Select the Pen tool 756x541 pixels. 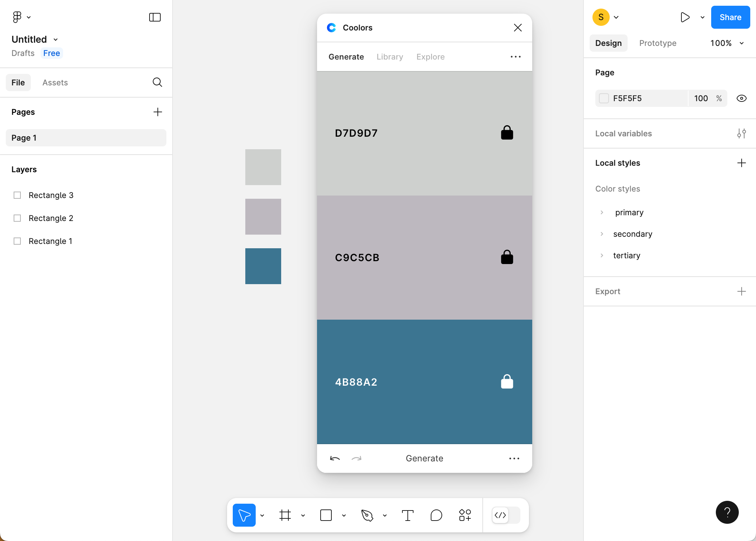pyautogui.click(x=367, y=516)
